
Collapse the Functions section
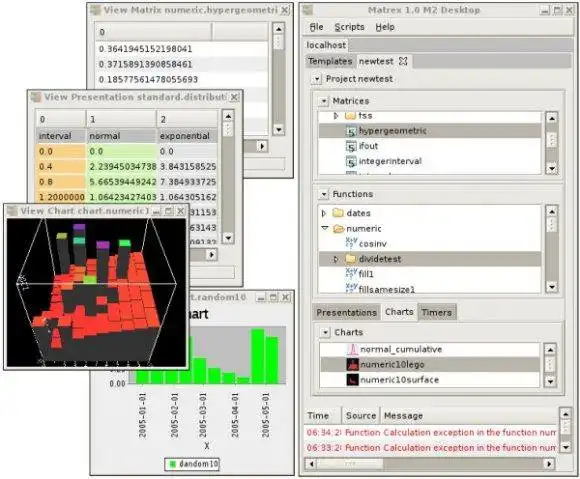click(x=323, y=194)
